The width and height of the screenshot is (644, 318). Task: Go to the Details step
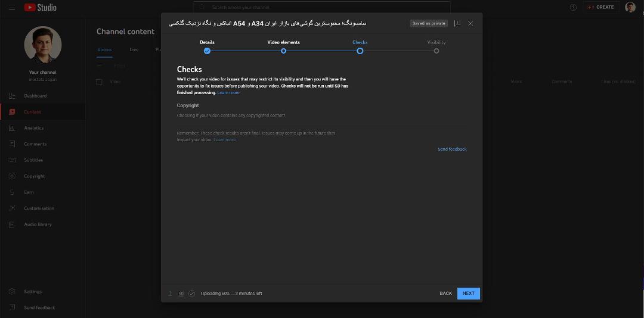click(207, 42)
